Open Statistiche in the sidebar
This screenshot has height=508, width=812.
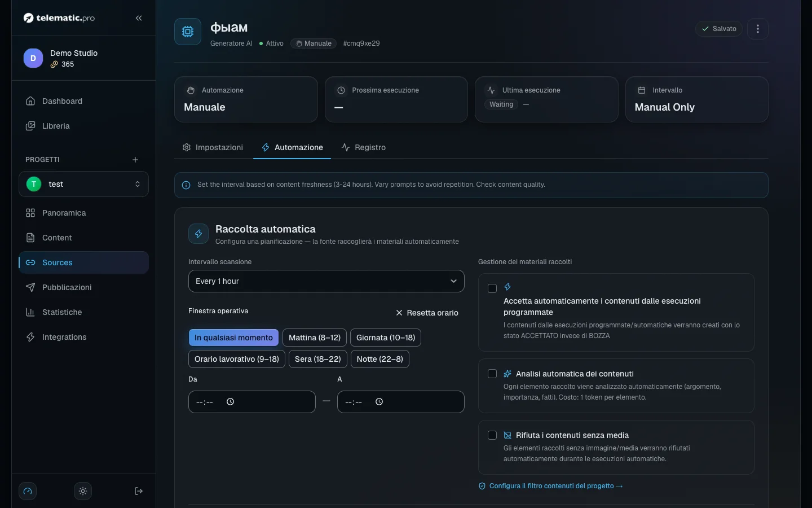[83, 312]
